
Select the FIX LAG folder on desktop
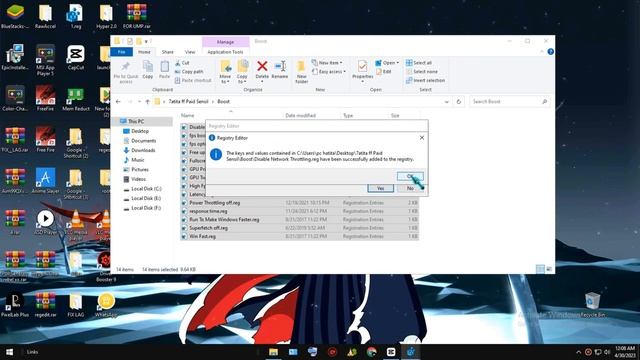(x=76, y=305)
